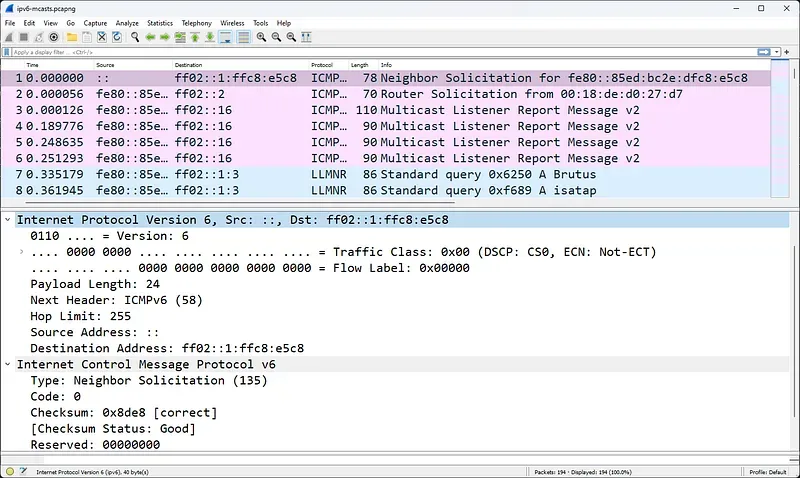
Task: Go forward in packet history arrow
Action: 165,37
